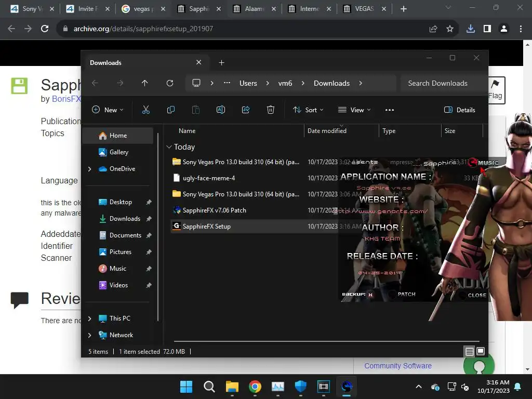Open the Sort dropdown

click(309, 110)
